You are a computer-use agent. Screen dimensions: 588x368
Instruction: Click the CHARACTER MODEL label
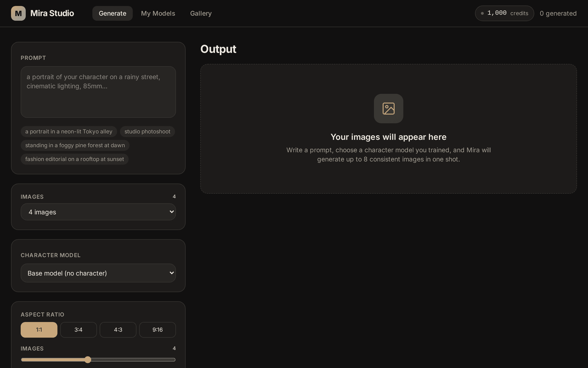click(51, 255)
